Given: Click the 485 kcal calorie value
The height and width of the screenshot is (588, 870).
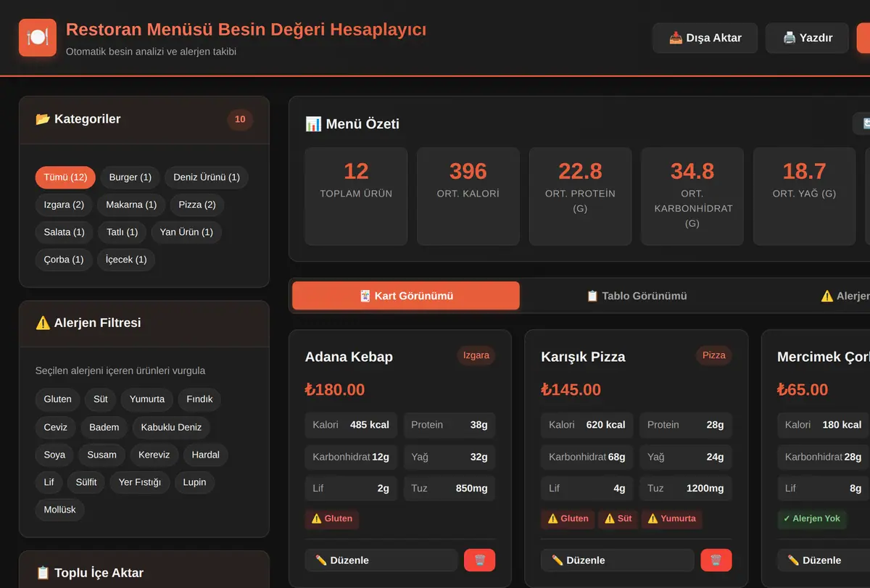Looking at the screenshot, I should pos(370,425).
